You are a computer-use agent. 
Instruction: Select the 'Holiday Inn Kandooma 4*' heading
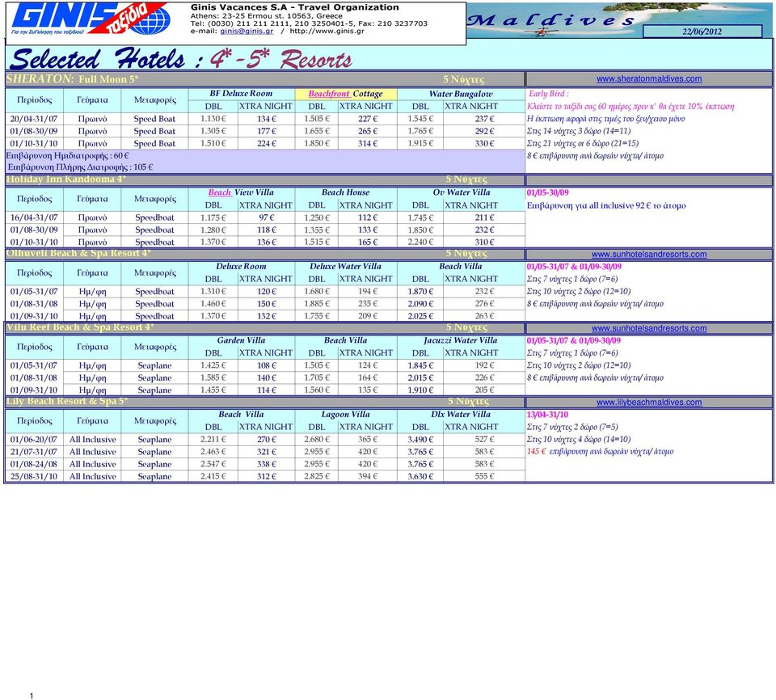coord(65,179)
